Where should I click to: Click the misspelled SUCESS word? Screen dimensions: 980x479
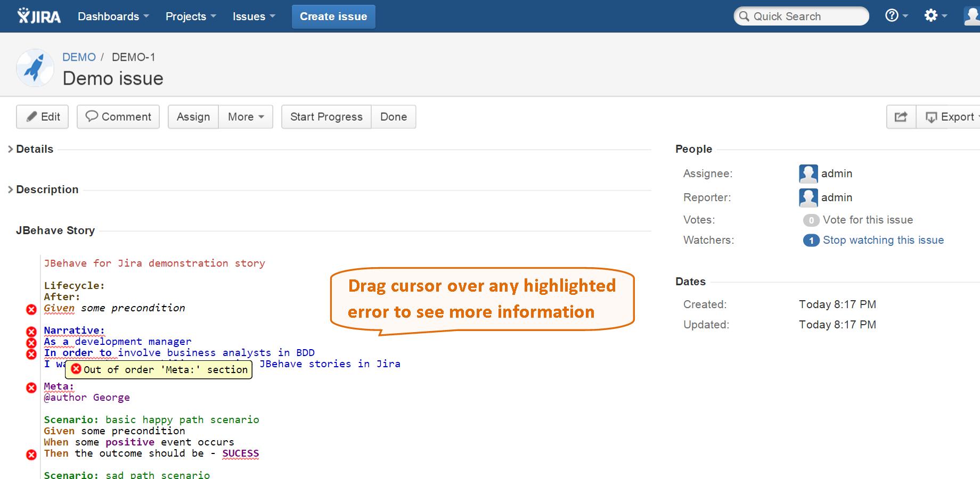241,453
